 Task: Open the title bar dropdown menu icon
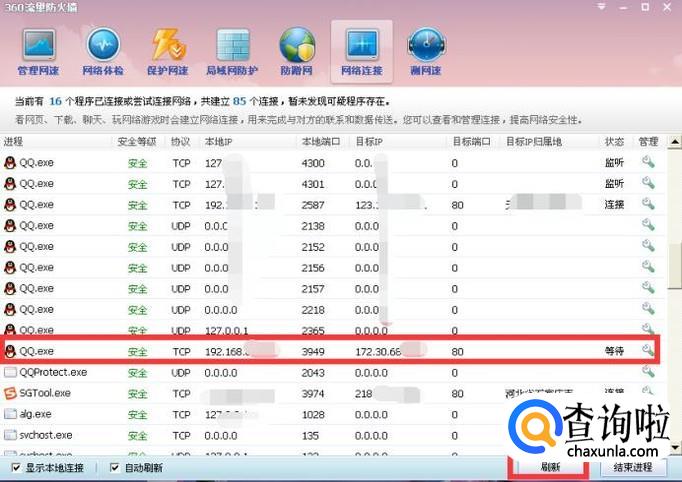[601, 7]
